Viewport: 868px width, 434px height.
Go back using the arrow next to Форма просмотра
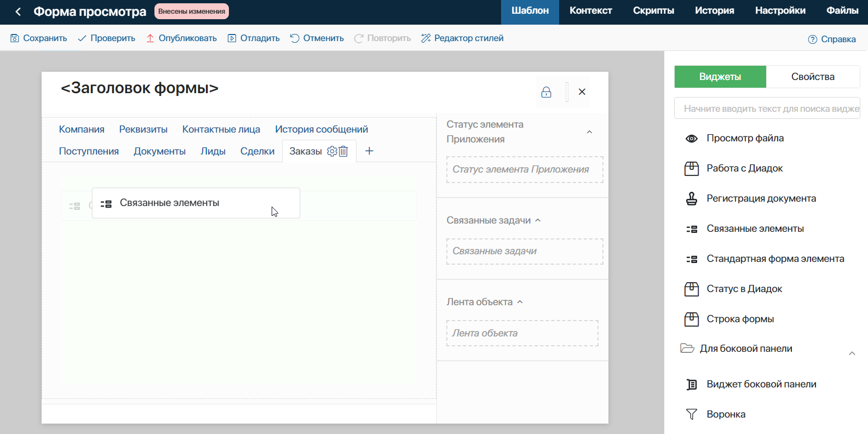[x=18, y=12]
